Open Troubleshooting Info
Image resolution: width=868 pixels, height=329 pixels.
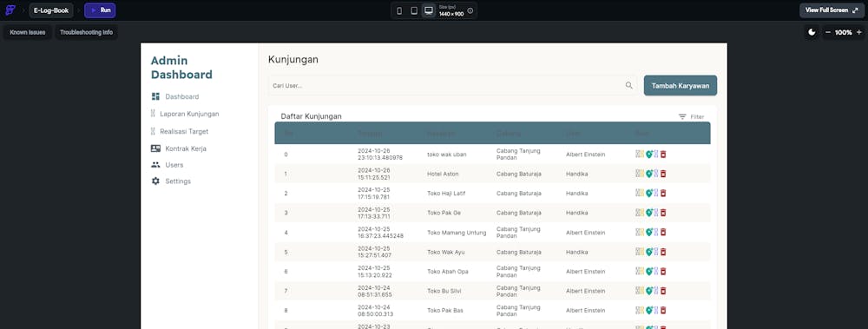pos(86,32)
